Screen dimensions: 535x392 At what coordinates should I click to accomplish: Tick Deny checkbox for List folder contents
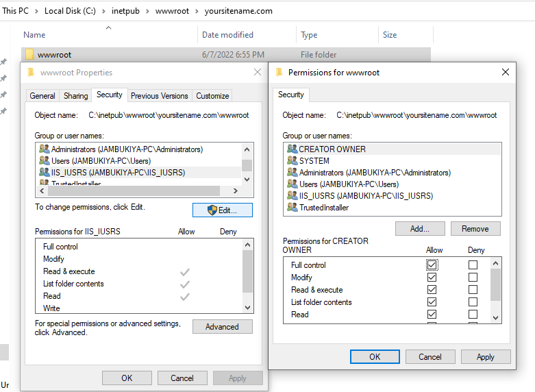point(473,302)
